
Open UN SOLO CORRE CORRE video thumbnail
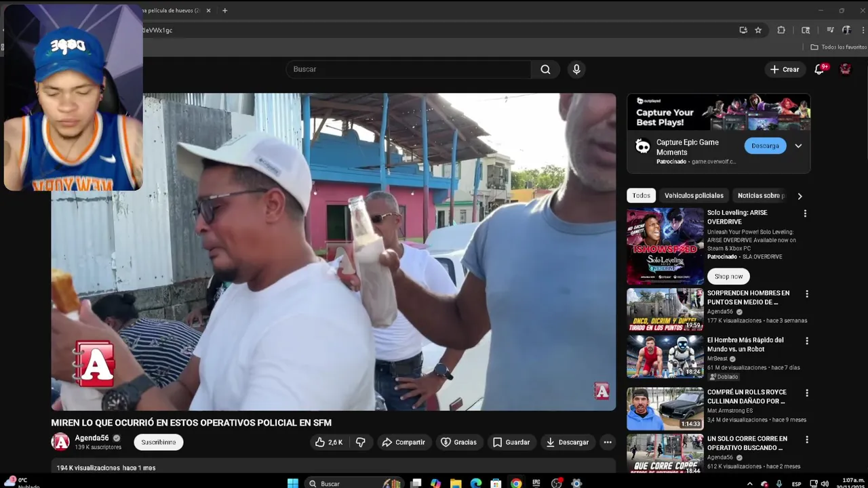pos(665,453)
